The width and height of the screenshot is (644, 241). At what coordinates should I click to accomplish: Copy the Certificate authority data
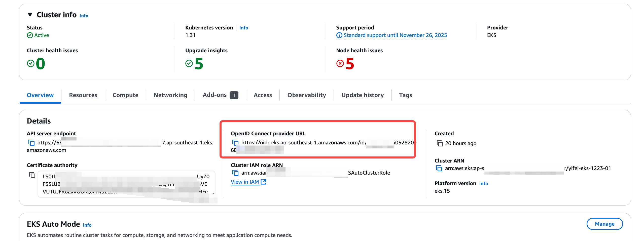tap(32, 175)
